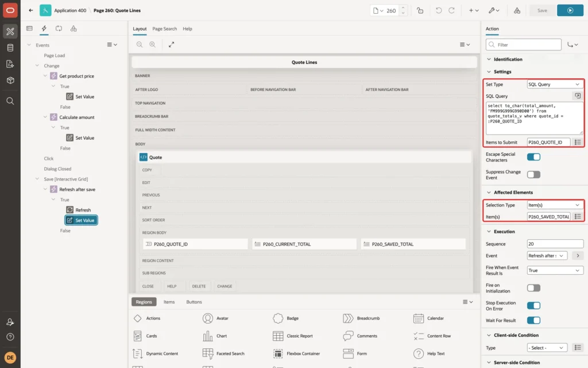The height and width of the screenshot is (368, 588).
Task: Open the Administration user icon in sidebar
Action: coord(10,322)
